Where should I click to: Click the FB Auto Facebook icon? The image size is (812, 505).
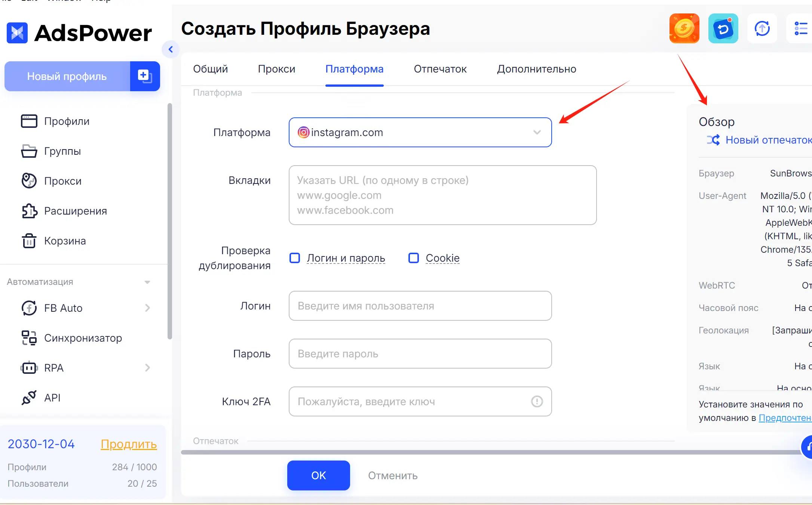tap(29, 308)
